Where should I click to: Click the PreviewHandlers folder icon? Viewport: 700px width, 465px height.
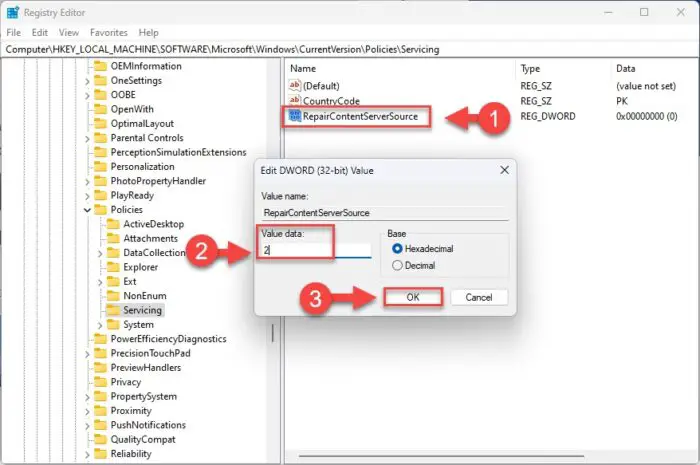point(100,367)
